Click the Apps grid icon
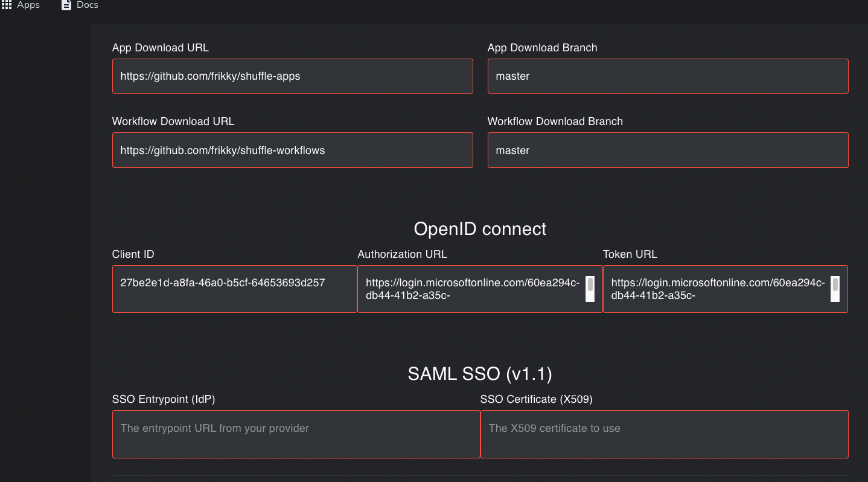The image size is (868, 482). [x=7, y=5]
